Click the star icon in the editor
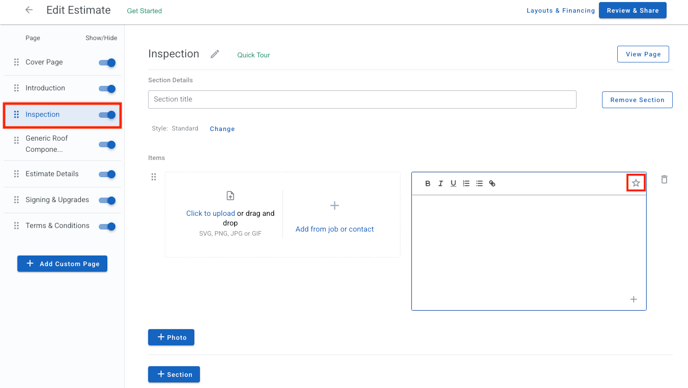Viewport: 688px width, 388px height. point(636,183)
